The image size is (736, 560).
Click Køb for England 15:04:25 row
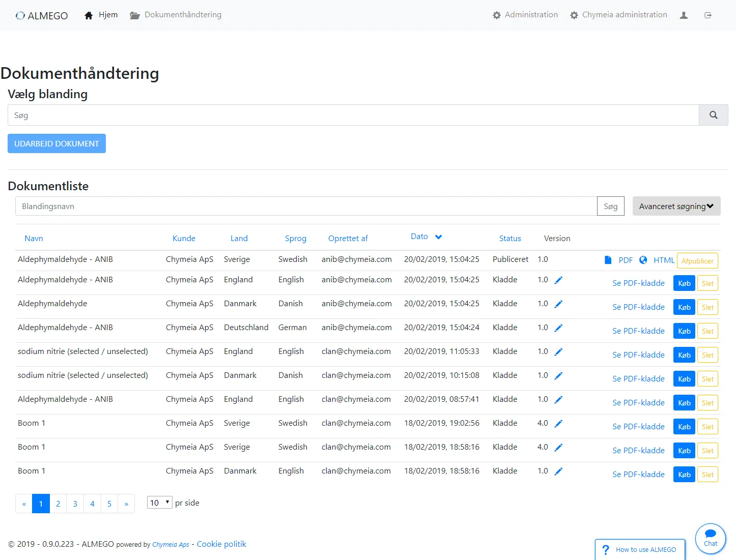pyautogui.click(x=684, y=283)
